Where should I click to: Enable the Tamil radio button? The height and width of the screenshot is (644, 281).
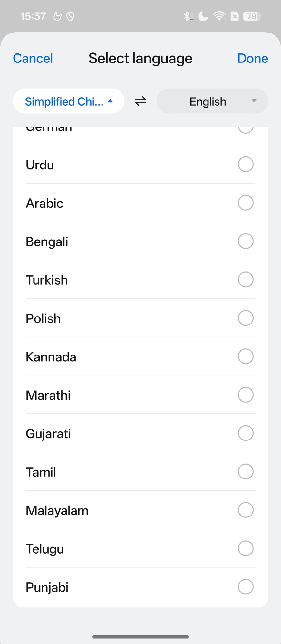pos(246,472)
